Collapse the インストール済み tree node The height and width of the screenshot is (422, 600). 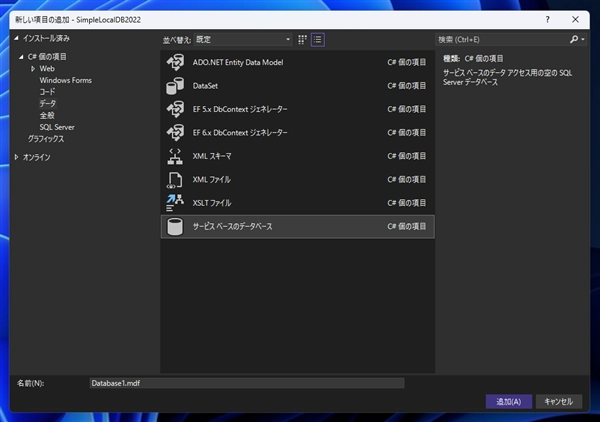click(x=16, y=38)
